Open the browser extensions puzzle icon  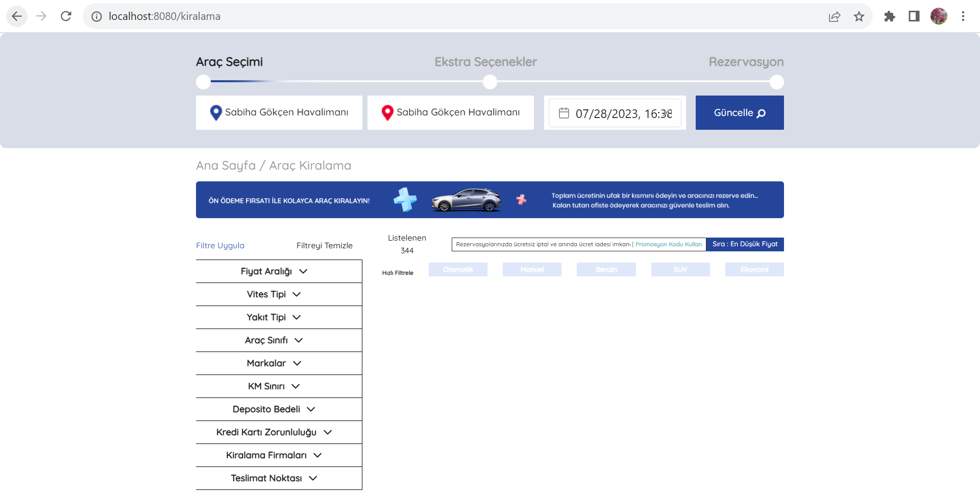890,16
